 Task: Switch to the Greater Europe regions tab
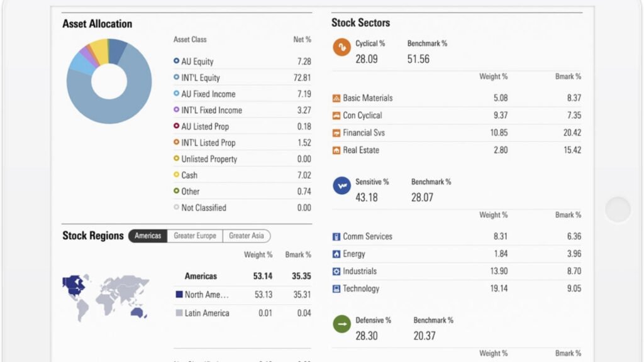point(195,236)
